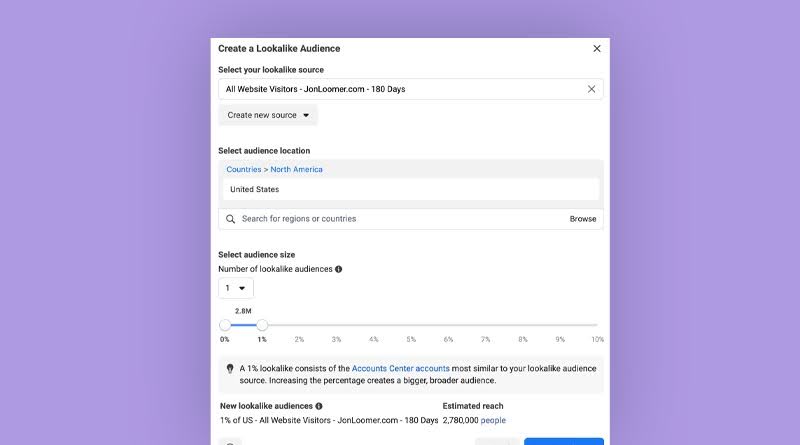This screenshot has width=800, height=445.
Task: Show info about New lookalike audiences
Action: [319, 406]
